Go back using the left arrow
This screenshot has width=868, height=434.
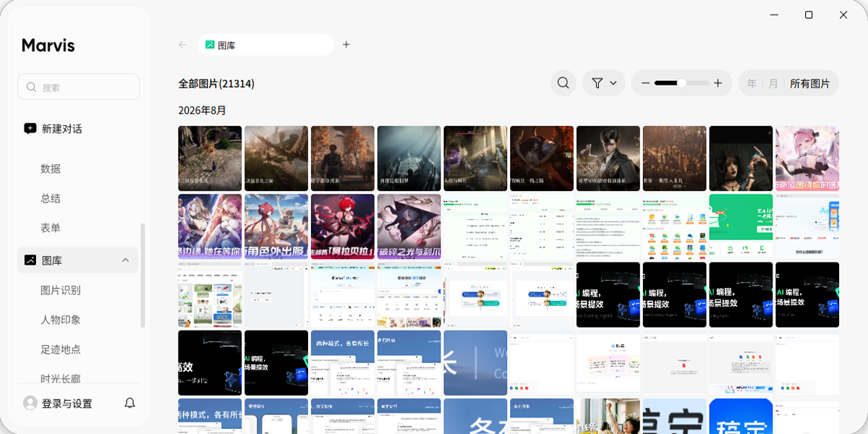click(x=183, y=45)
